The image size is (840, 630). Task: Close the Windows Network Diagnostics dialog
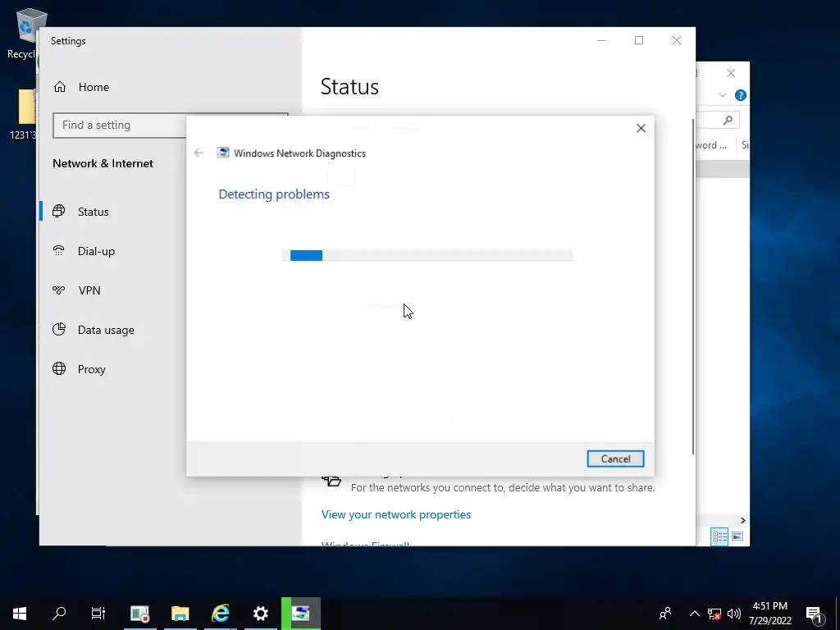tap(641, 128)
